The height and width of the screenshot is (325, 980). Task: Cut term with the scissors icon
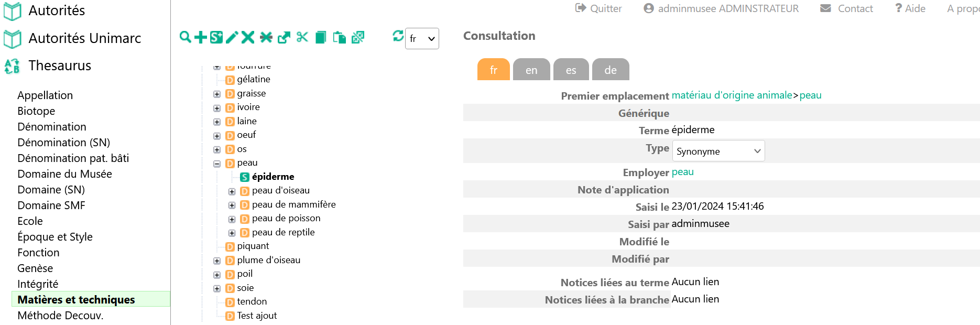click(x=302, y=37)
